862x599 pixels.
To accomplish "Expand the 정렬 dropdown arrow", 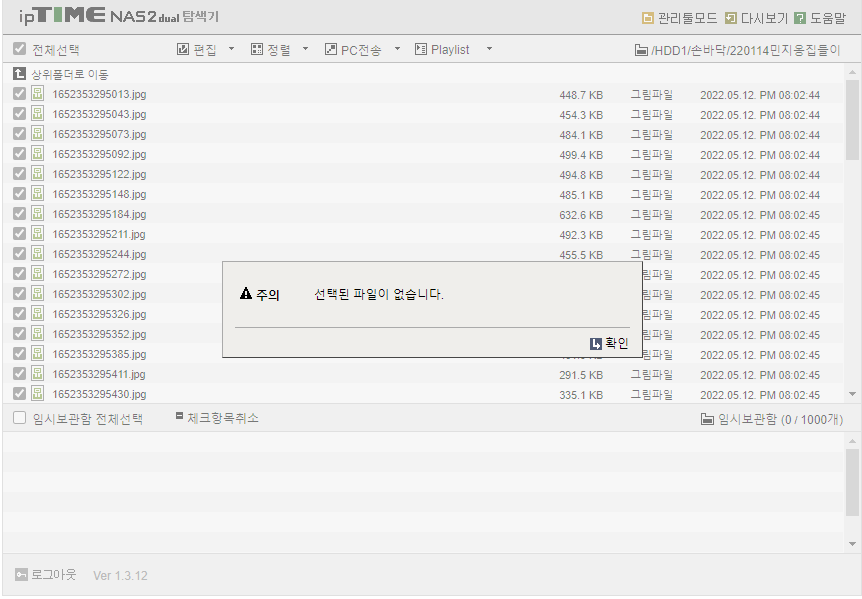I will [x=306, y=49].
